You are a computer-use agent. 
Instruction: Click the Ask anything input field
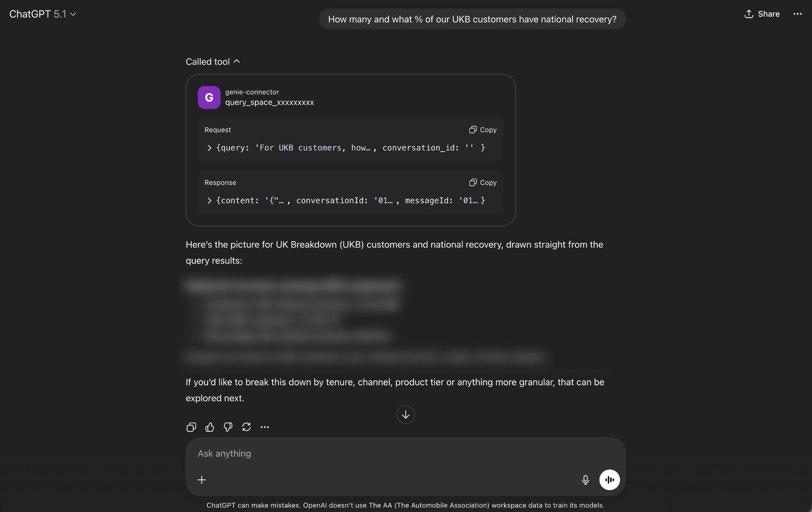[386, 453]
